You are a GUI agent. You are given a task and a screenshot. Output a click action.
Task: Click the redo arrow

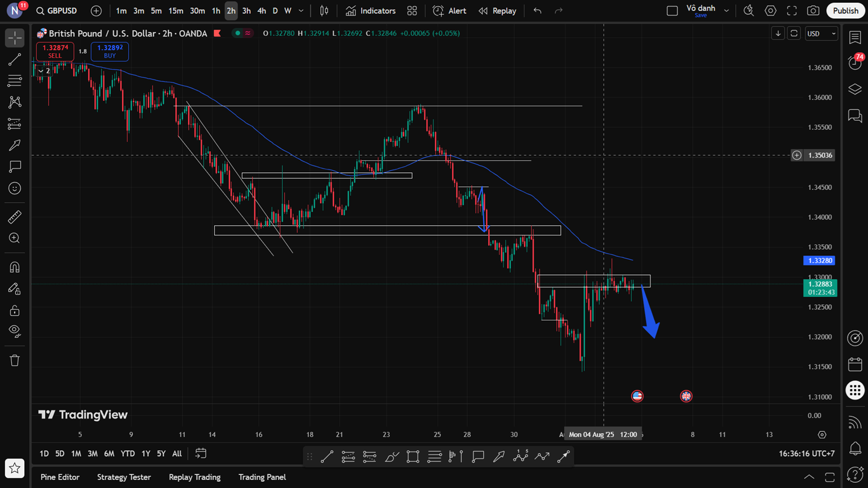558,11
